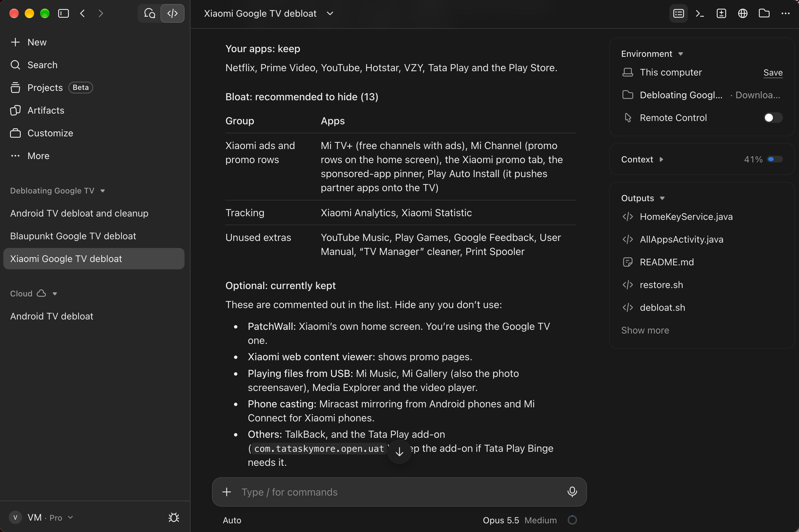Image resolution: width=799 pixels, height=532 pixels.
Task: Open AllAppsActivity.java output file
Action: [x=681, y=239]
